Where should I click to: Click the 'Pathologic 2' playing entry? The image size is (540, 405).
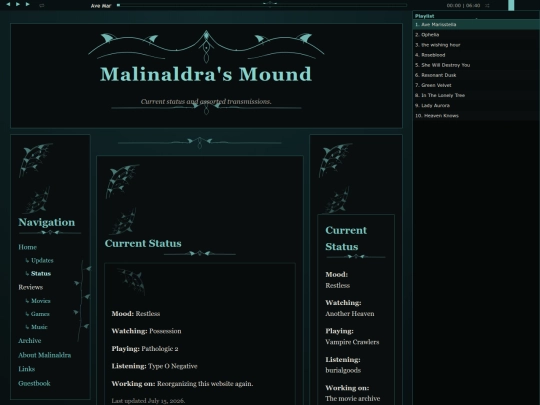pyautogui.click(x=160, y=349)
